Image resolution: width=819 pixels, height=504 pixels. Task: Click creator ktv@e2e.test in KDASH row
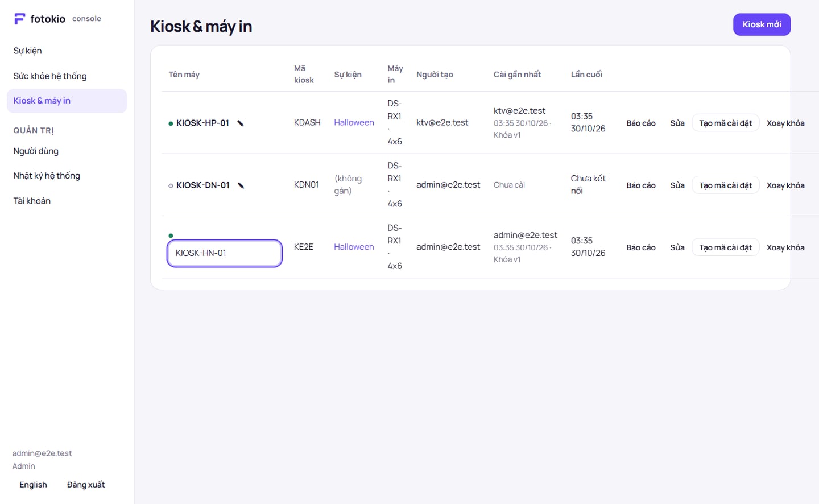coord(442,122)
